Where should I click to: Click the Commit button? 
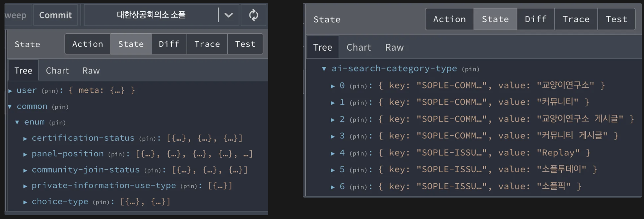pos(56,15)
